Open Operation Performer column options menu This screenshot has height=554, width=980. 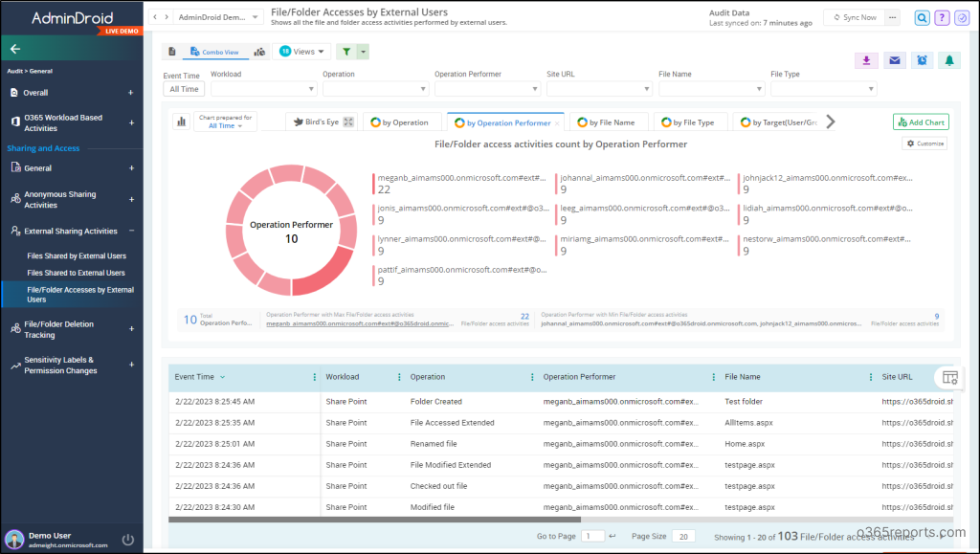[713, 377]
